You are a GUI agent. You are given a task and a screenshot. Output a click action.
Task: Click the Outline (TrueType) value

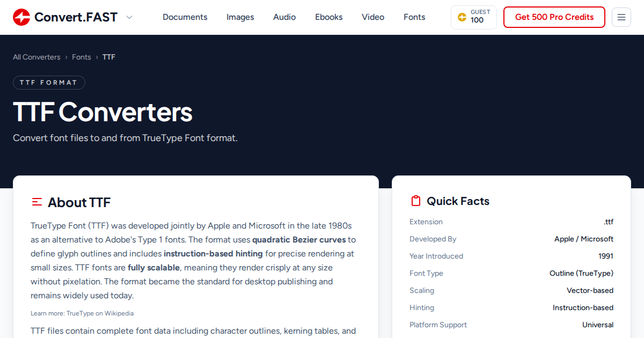(x=581, y=273)
